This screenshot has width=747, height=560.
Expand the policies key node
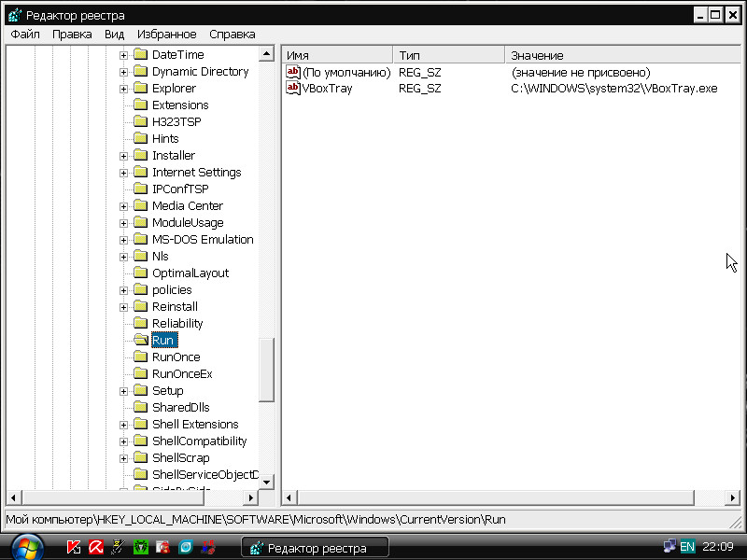pos(123,290)
